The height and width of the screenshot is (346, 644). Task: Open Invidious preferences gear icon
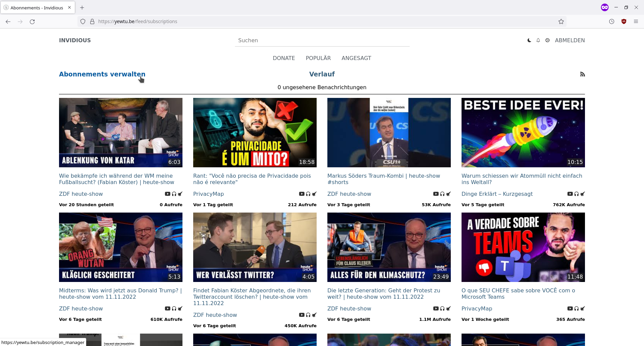pyautogui.click(x=547, y=40)
